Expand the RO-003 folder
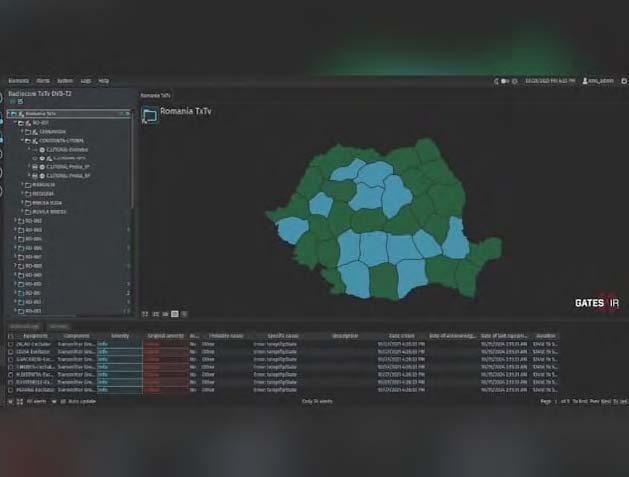The width and height of the screenshot is (629, 477). (x=16, y=230)
